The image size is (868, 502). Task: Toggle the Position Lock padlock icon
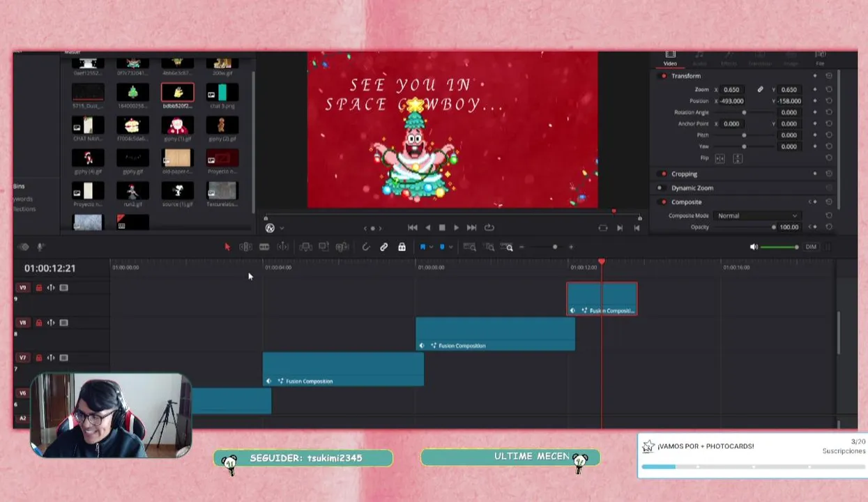coord(402,247)
